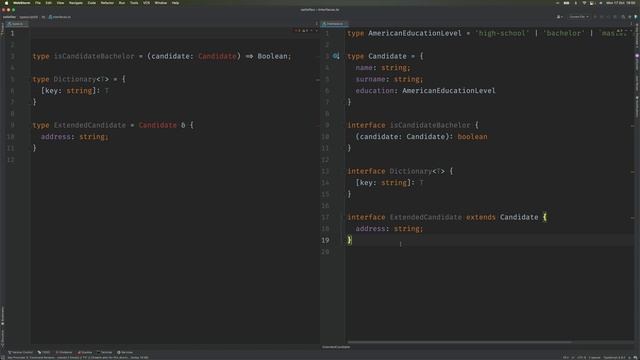Open the Services tool window

click(x=125, y=352)
